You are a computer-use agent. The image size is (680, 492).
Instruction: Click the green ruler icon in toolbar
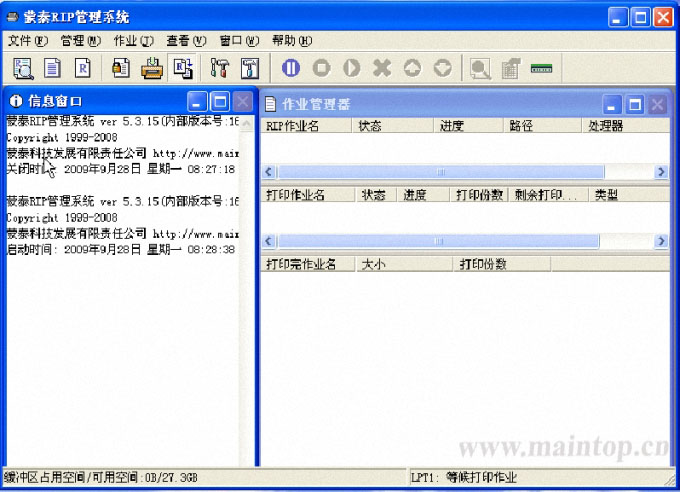click(541, 68)
